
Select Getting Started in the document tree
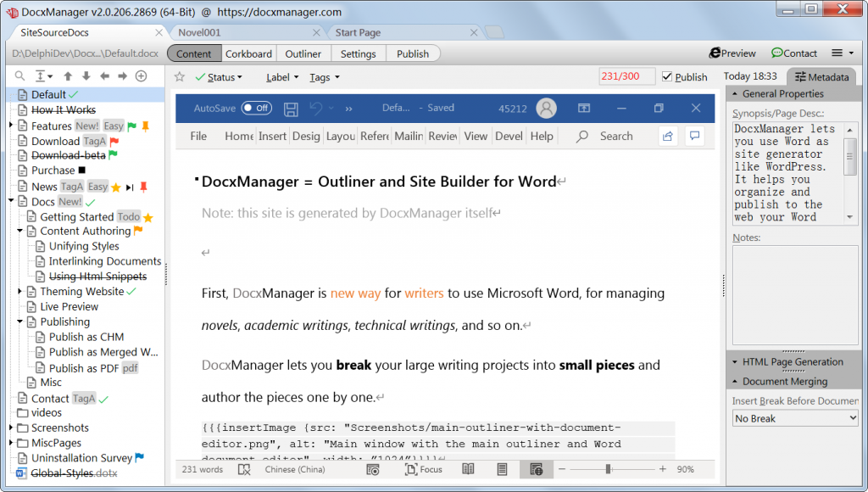tap(76, 216)
